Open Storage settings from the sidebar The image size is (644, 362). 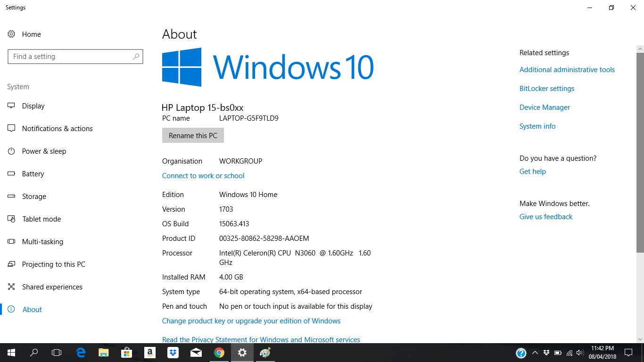(34, 196)
